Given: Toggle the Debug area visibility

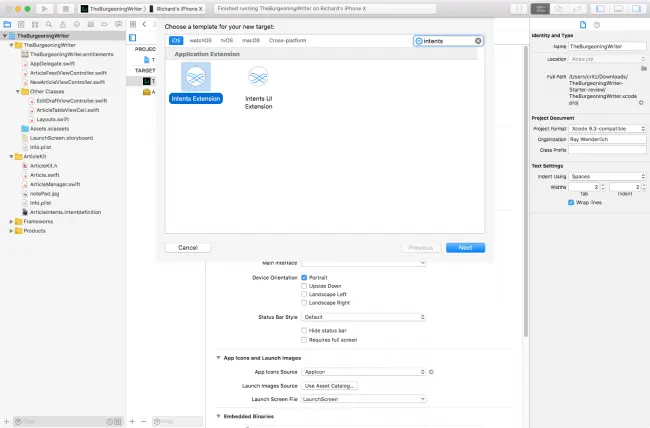Looking at the screenshot, I should 618,8.
